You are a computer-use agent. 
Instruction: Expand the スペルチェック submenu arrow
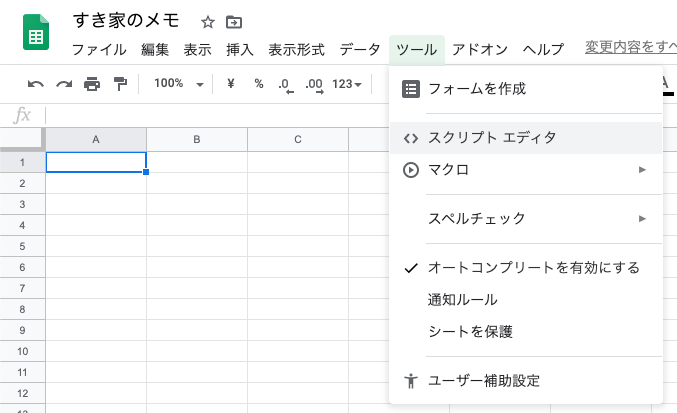642,218
